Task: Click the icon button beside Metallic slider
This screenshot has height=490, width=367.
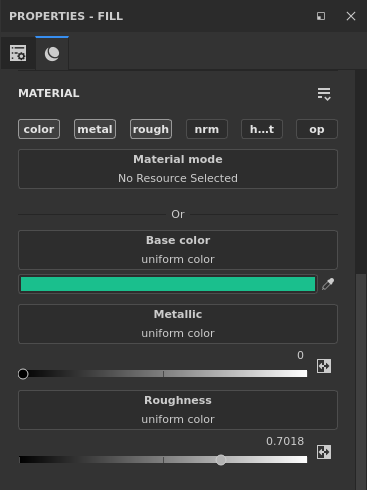Action: point(324,366)
